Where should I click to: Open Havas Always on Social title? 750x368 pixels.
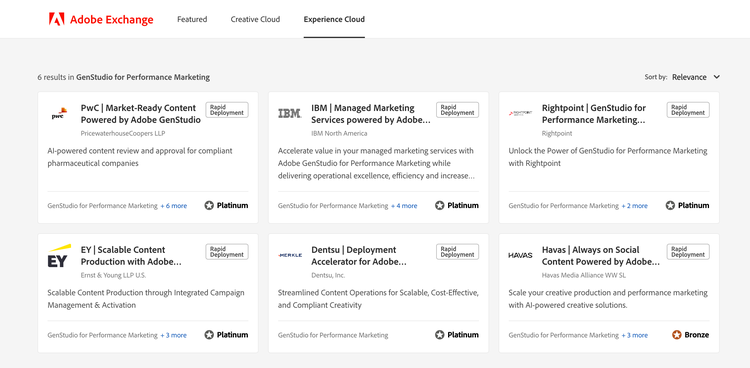point(601,256)
